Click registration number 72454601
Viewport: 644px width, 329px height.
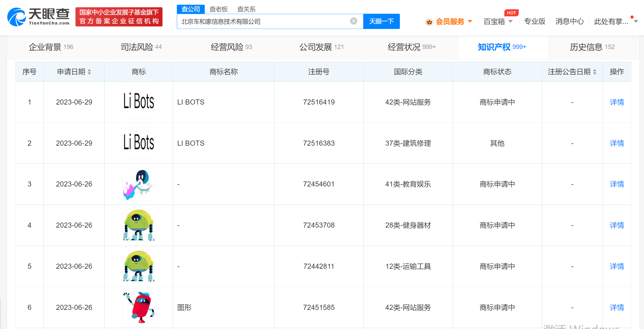coord(319,184)
